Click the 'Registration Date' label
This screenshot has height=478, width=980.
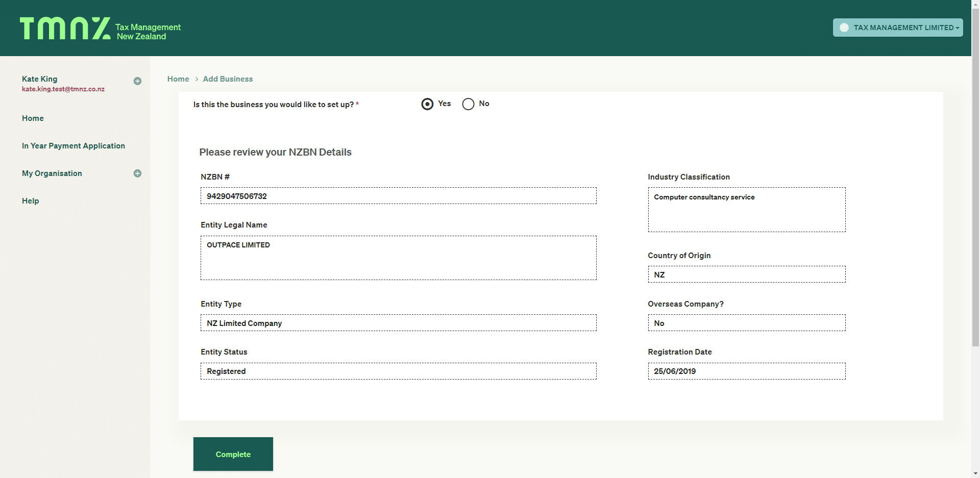click(x=680, y=352)
